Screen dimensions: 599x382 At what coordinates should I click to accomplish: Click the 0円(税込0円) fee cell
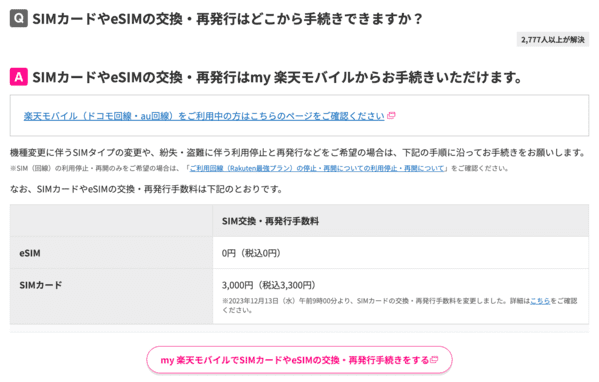251,253
